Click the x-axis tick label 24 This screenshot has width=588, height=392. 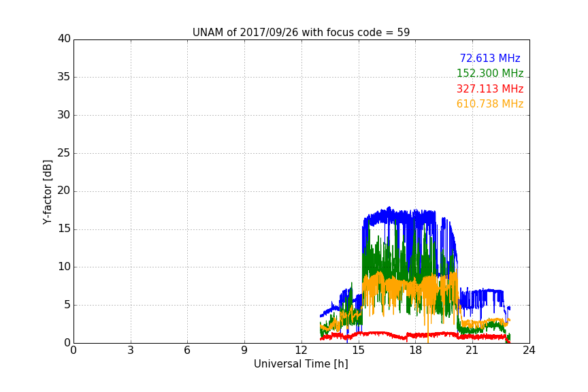tap(529, 350)
